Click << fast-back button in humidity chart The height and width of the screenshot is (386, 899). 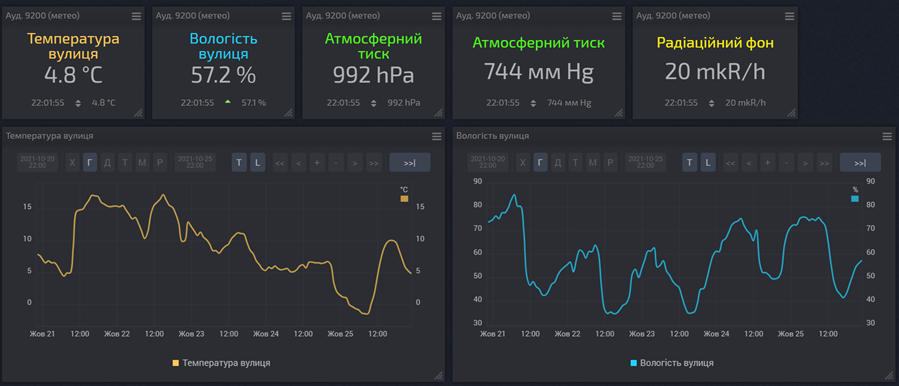730,163
